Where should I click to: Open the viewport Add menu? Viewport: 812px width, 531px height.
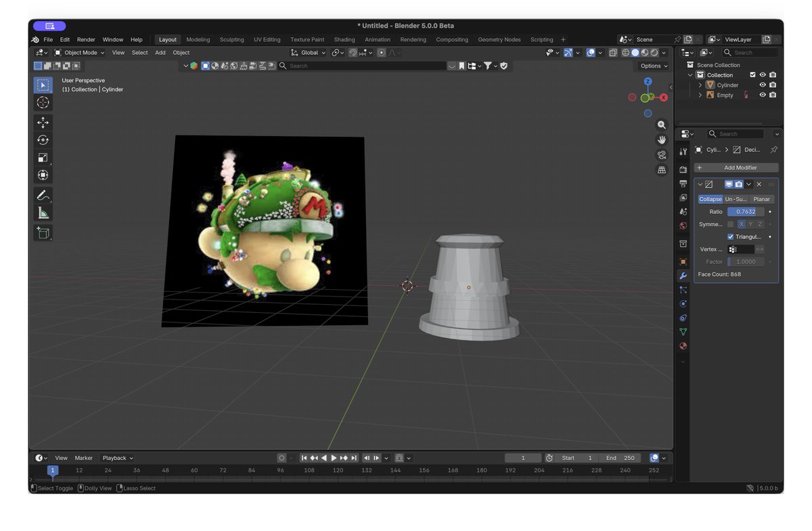(x=160, y=53)
